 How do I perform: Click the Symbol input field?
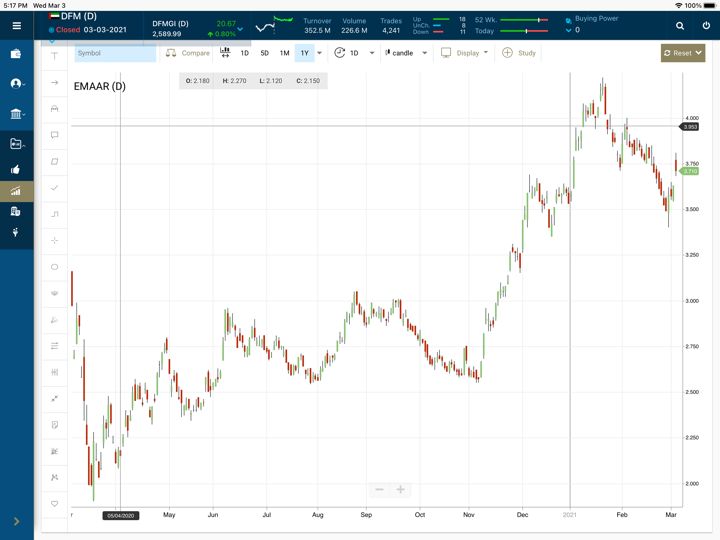(x=114, y=53)
